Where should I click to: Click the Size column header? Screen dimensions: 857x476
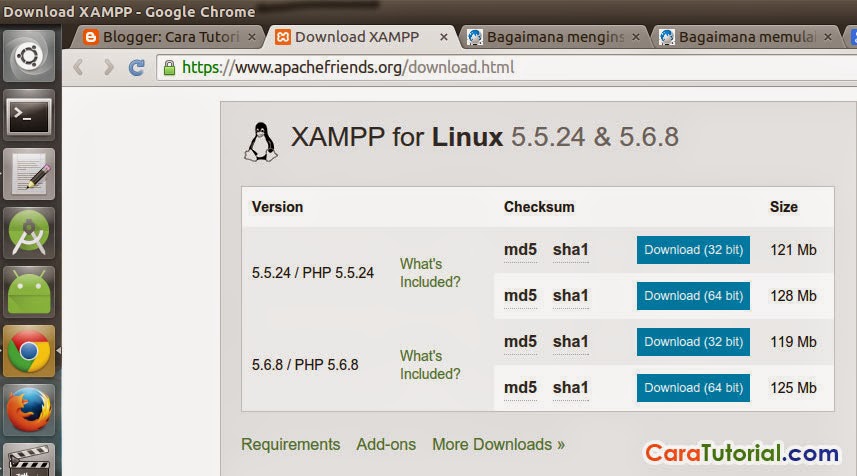click(784, 207)
